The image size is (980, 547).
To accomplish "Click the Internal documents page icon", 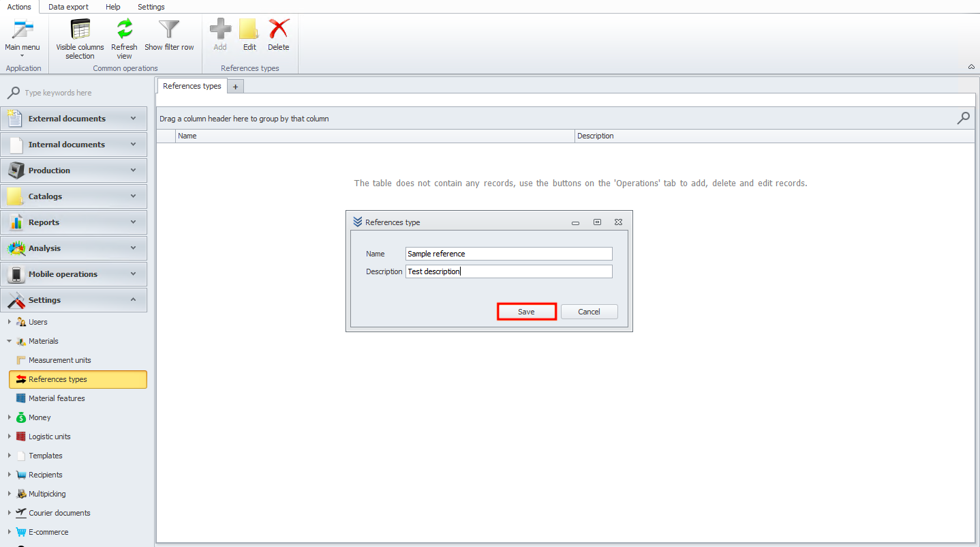I will tap(16, 144).
